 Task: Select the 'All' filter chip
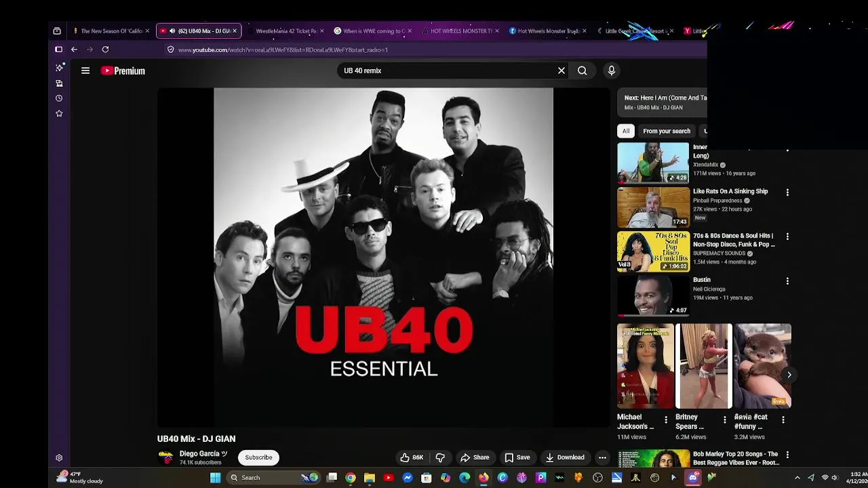pos(626,131)
